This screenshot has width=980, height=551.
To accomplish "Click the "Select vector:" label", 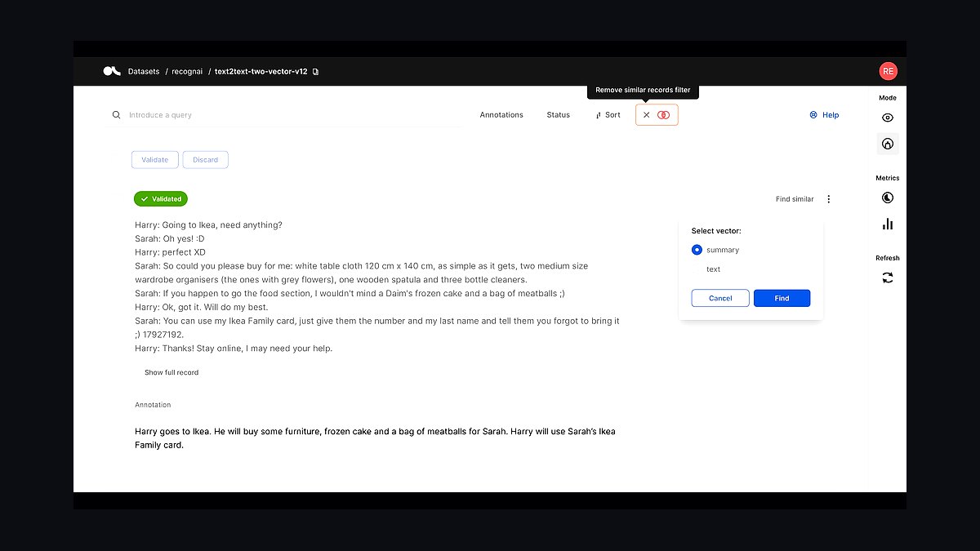I will [x=716, y=231].
